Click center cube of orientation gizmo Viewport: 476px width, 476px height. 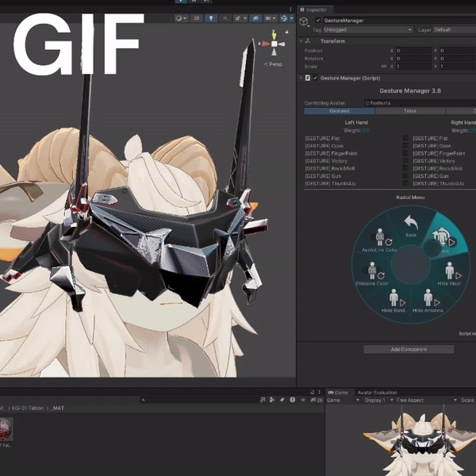point(274,44)
